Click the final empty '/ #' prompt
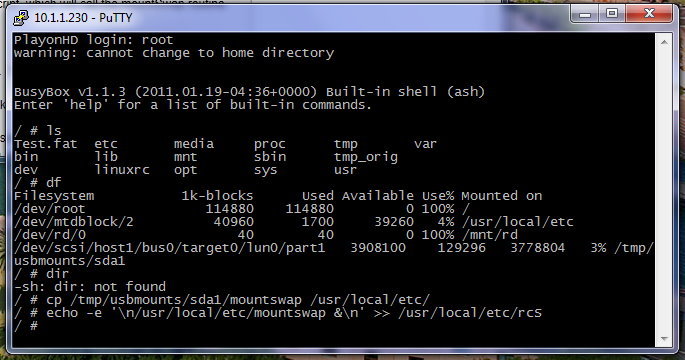This screenshot has height=360, width=685. [26, 326]
